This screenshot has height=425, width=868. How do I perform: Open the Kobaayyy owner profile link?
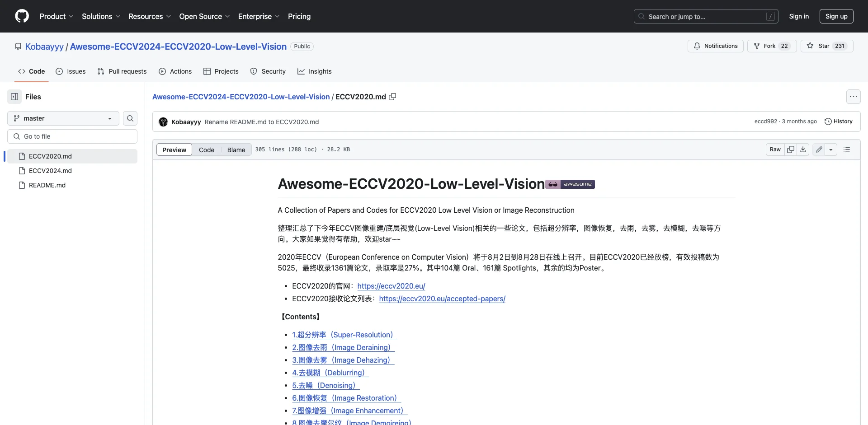[44, 47]
